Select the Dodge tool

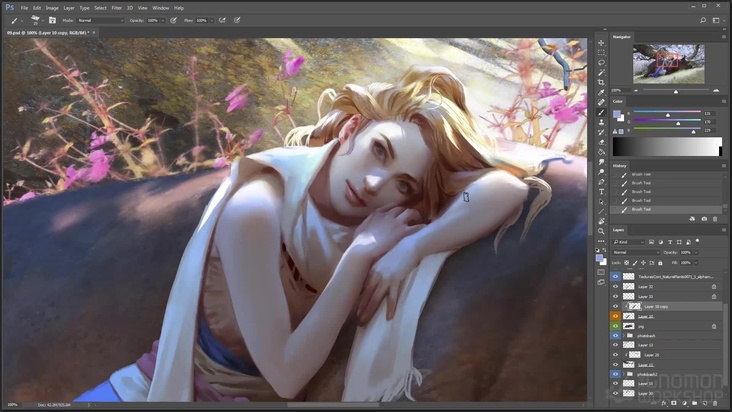pos(601,172)
